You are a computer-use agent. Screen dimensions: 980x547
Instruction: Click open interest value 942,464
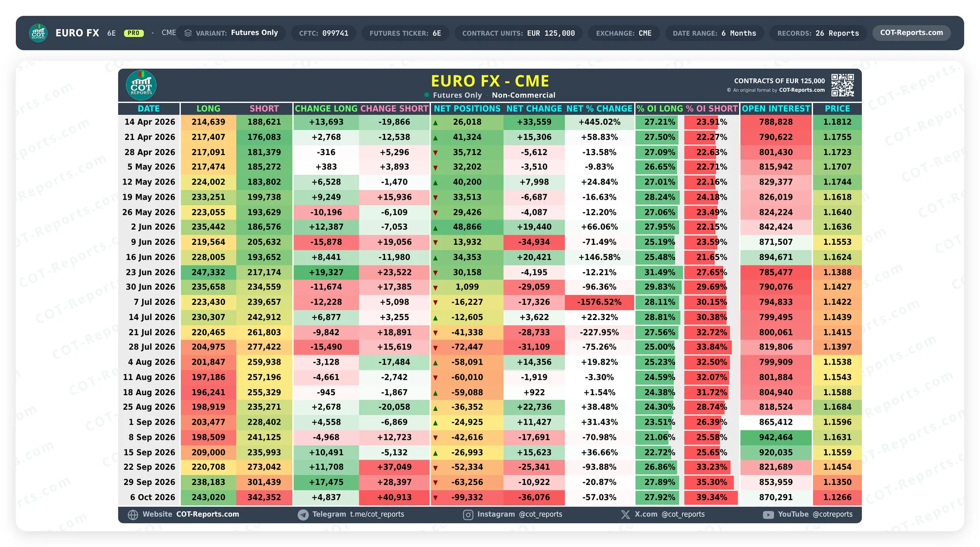click(x=776, y=437)
